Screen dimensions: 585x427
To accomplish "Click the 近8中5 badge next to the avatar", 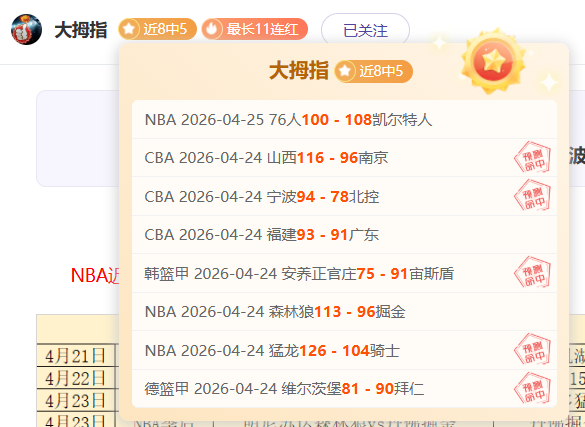I will (157, 29).
